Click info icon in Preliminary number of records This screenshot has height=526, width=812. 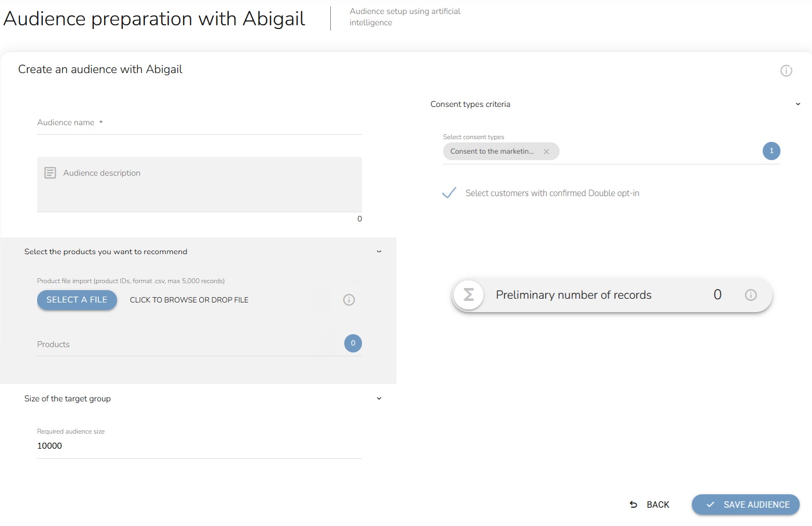(x=750, y=295)
